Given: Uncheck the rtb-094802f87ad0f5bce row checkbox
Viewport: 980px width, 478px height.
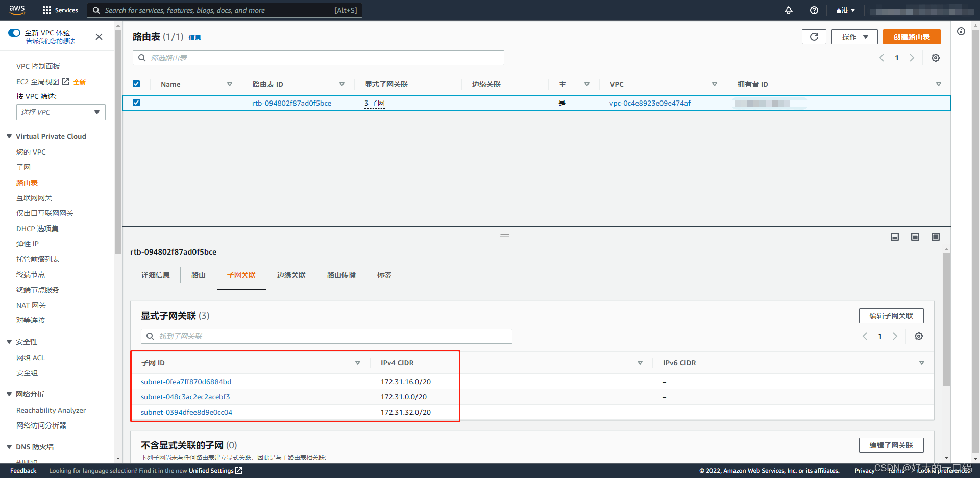Looking at the screenshot, I should point(136,103).
